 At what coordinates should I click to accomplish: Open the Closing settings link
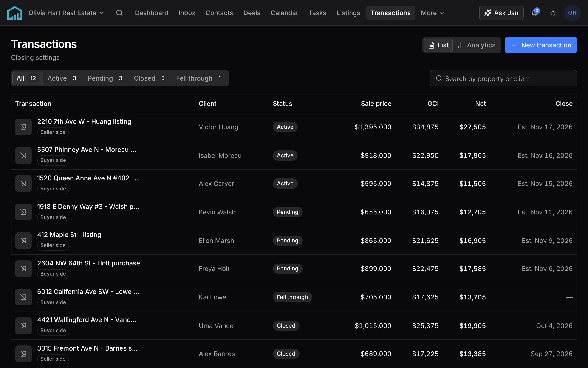(x=35, y=58)
